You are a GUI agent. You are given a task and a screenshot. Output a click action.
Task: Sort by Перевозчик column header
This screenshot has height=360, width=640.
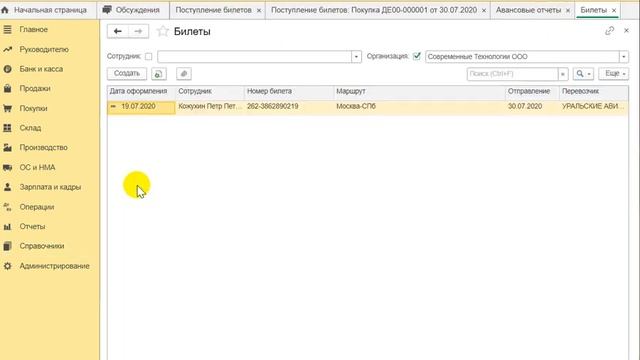(x=594, y=91)
